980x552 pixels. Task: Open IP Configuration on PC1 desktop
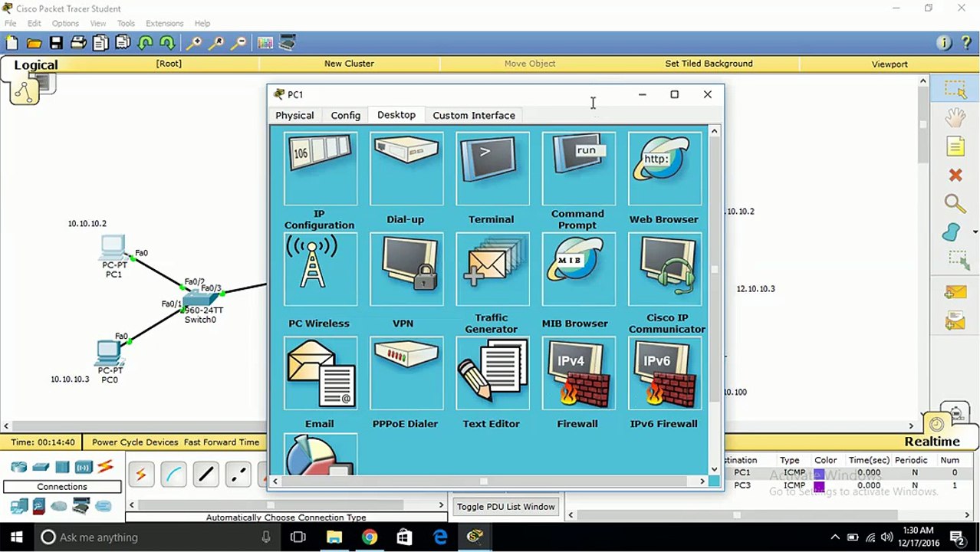click(320, 169)
